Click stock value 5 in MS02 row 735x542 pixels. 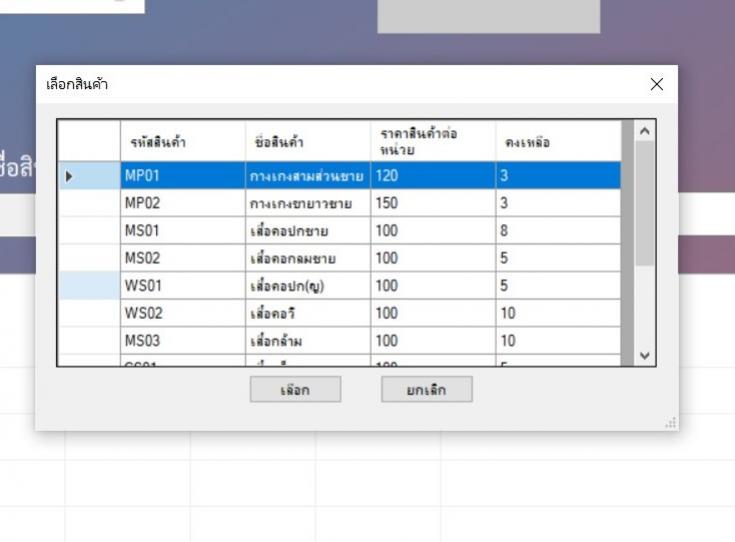[x=558, y=258]
